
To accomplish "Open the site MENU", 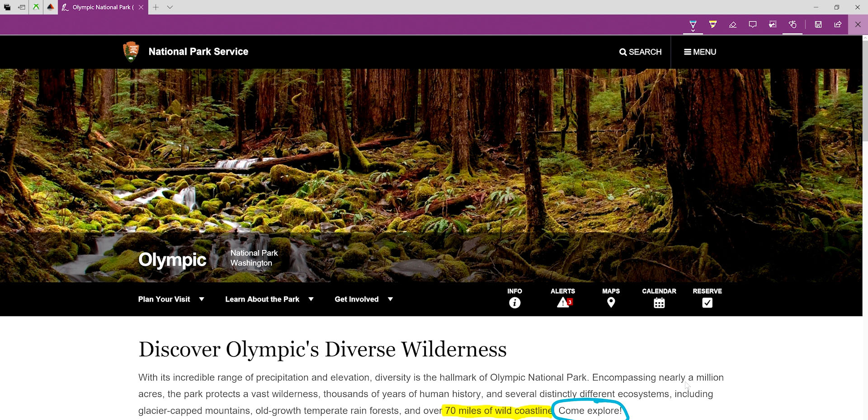I will tap(700, 52).
